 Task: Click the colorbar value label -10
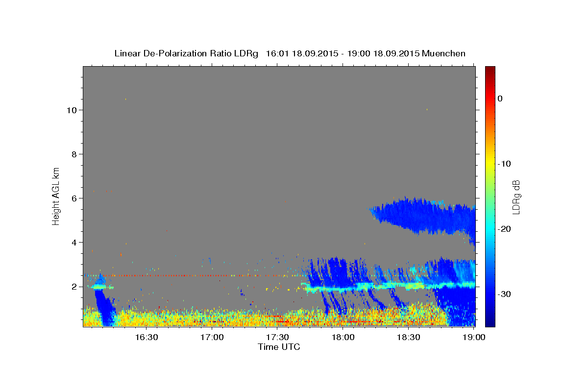pyautogui.click(x=504, y=164)
